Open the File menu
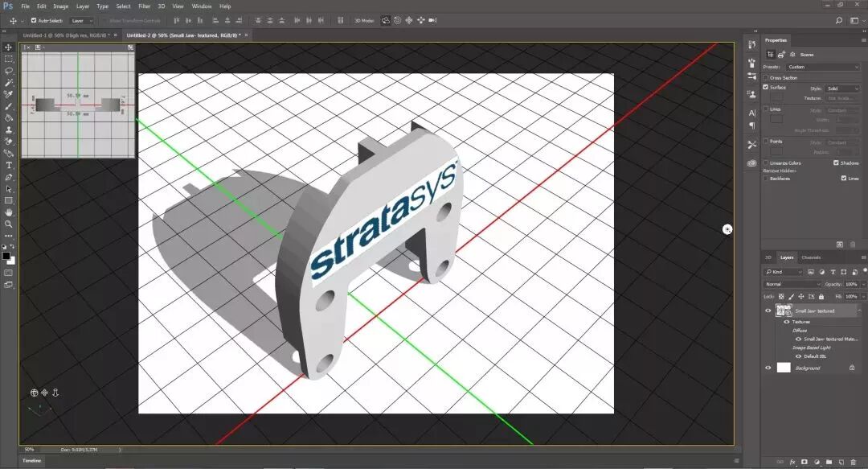This screenshot has height=469, width=868. (25, 6)
